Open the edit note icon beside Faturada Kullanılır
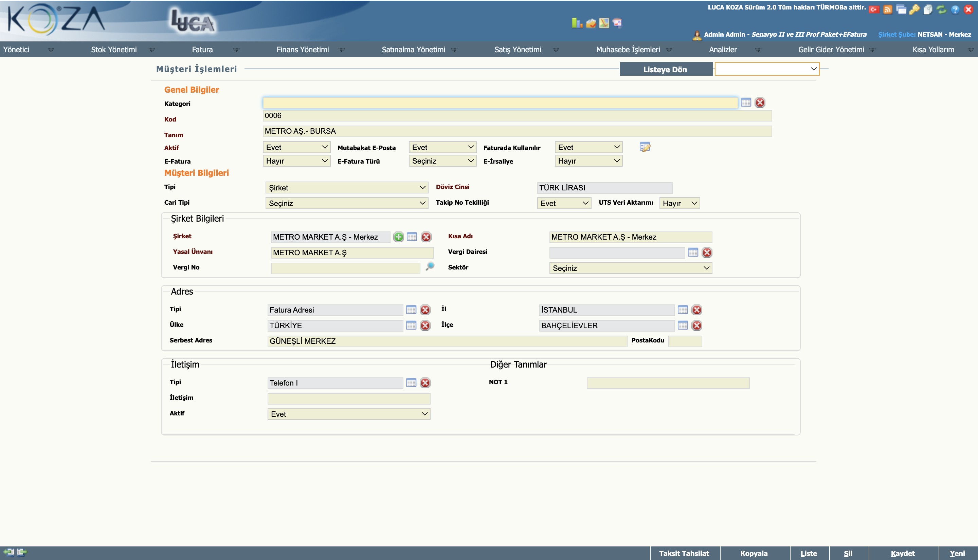This screenshot has height=560, width=978. 645,147
